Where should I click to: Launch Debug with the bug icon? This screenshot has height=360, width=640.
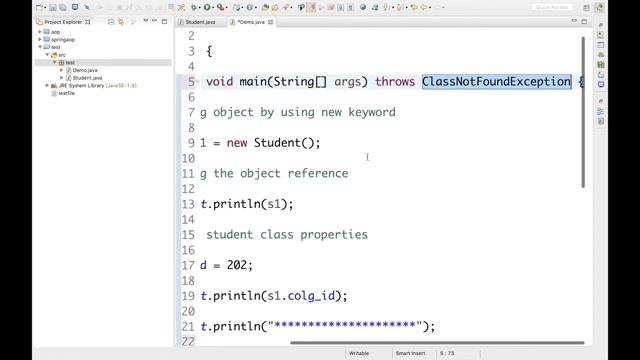pyautogui.click(x=193, y=7)
